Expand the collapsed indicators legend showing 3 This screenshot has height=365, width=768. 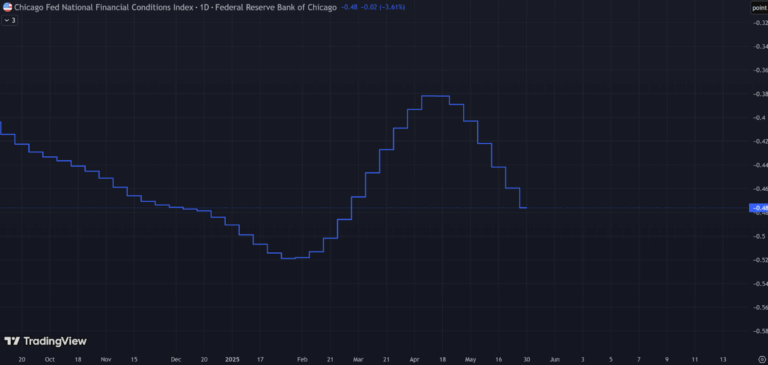tap(9, 21)
